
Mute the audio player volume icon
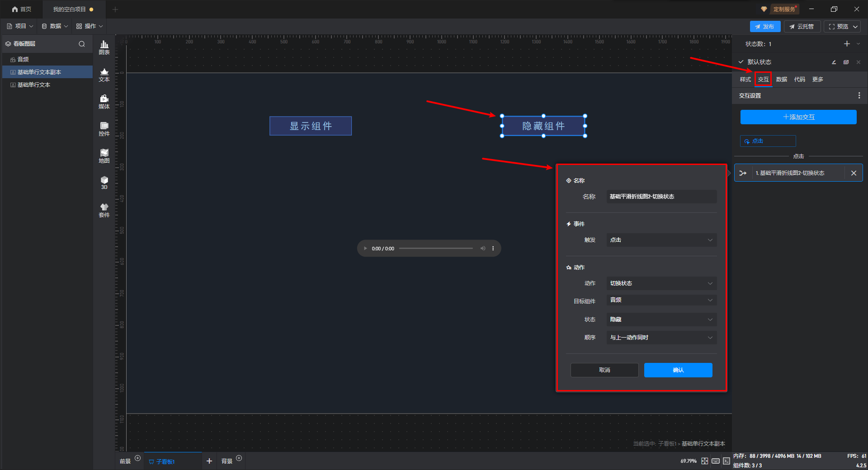(482, 248)
